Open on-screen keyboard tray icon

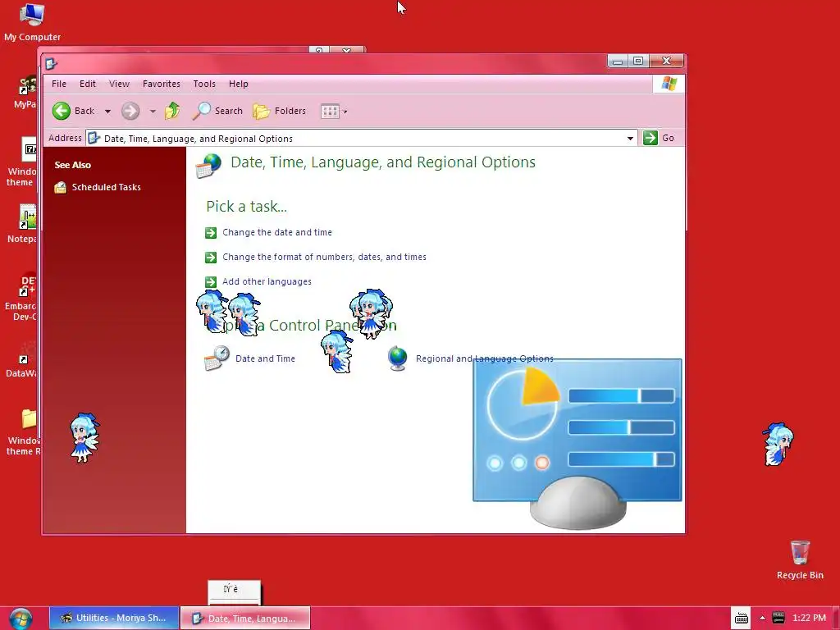[742, 619]
